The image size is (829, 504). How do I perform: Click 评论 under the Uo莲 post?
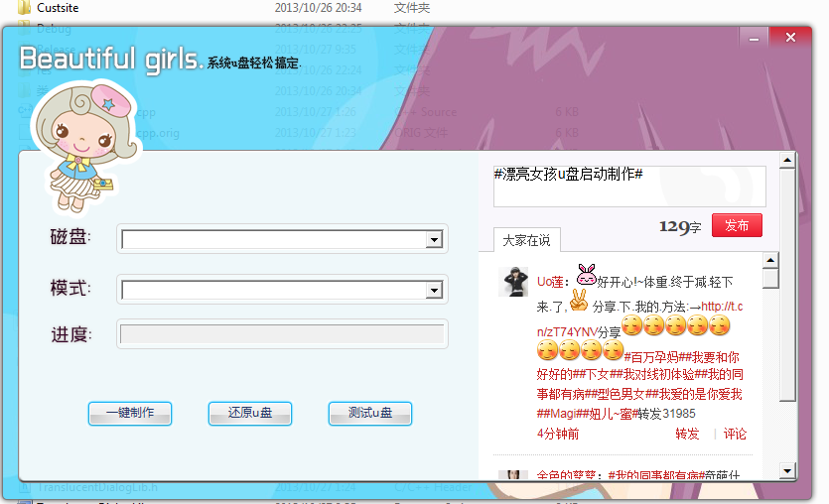point(735,435)
